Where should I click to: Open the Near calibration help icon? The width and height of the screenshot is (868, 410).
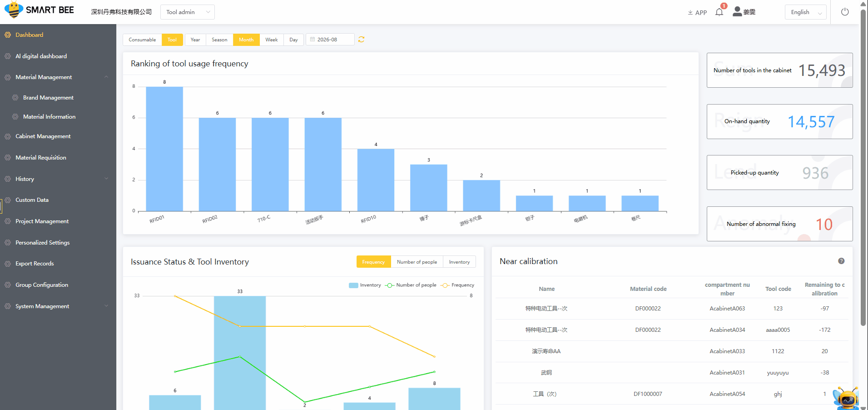click(x=841, y=261)
